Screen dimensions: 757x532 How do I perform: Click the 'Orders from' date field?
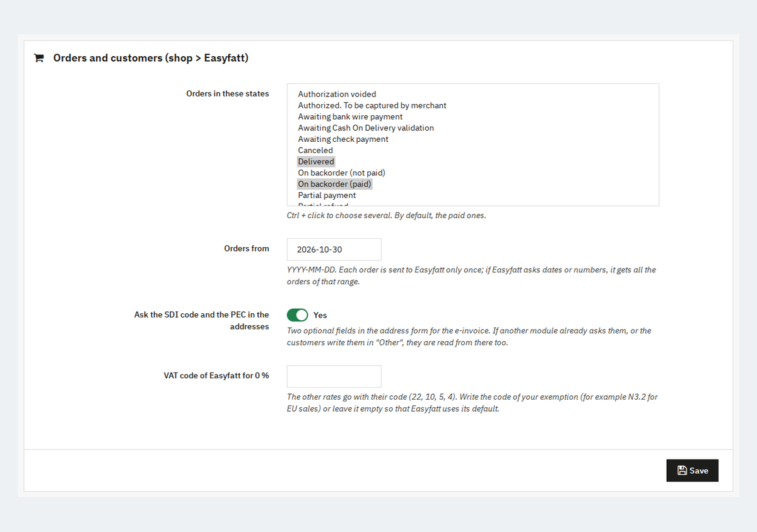coord(334,250)
